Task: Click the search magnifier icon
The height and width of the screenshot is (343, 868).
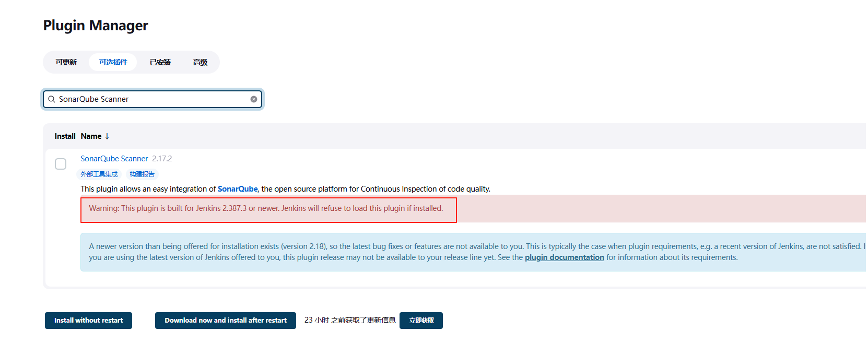Action: tap(52, 99)
